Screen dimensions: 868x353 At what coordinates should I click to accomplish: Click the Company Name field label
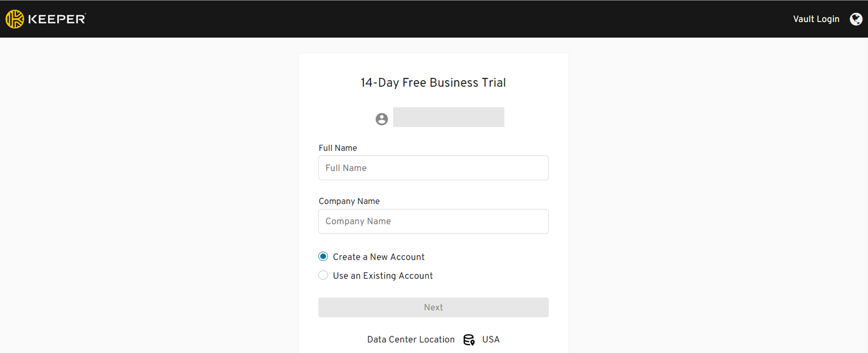(x=349, y=201)
